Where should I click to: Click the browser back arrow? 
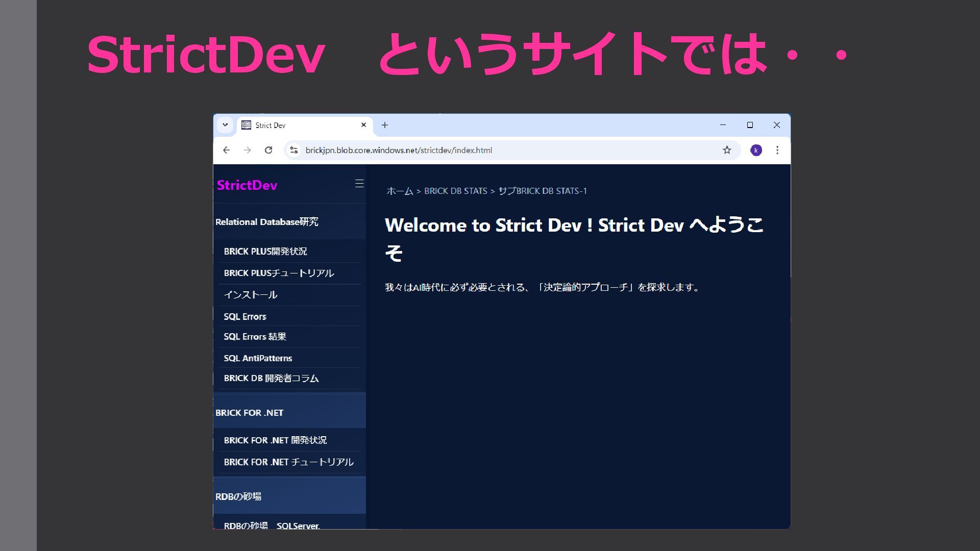(x=226, y=150)
